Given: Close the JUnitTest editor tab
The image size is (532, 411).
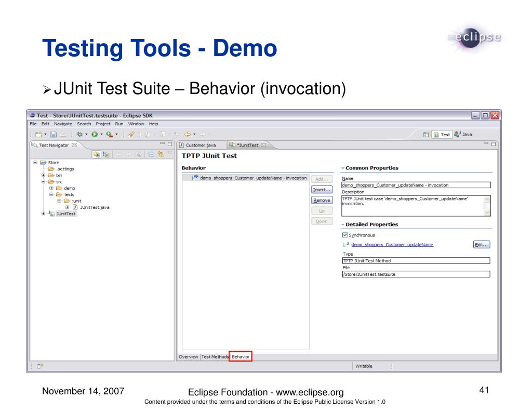Looking at the screenshot, I should 263,145.
